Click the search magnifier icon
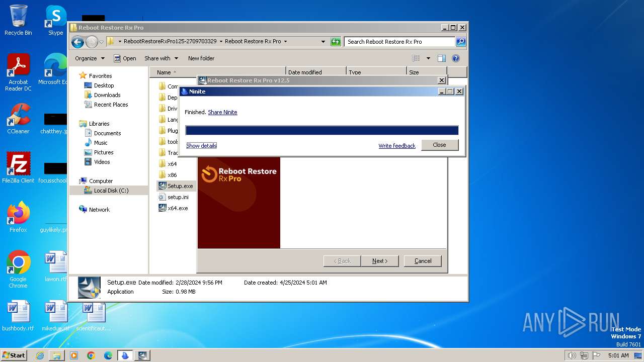Image resolution: width=644 pixels, height=362 pixels. tap(461, 42)
